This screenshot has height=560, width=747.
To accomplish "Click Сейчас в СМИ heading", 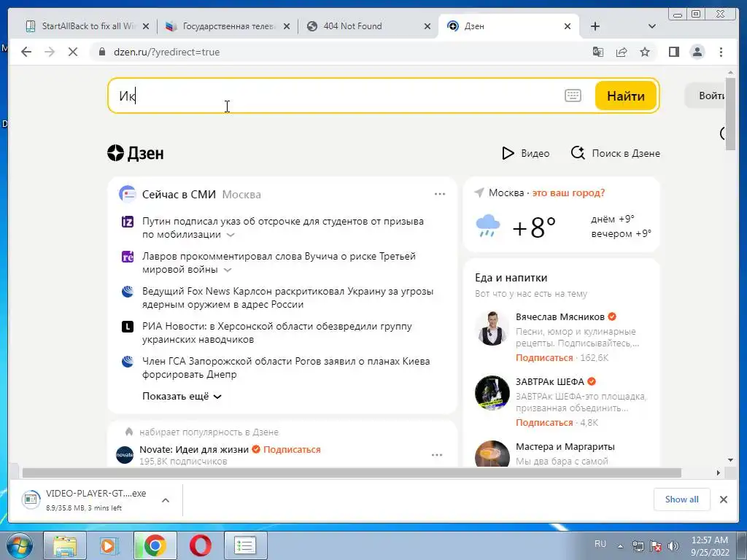I will [x=179, y=194].
